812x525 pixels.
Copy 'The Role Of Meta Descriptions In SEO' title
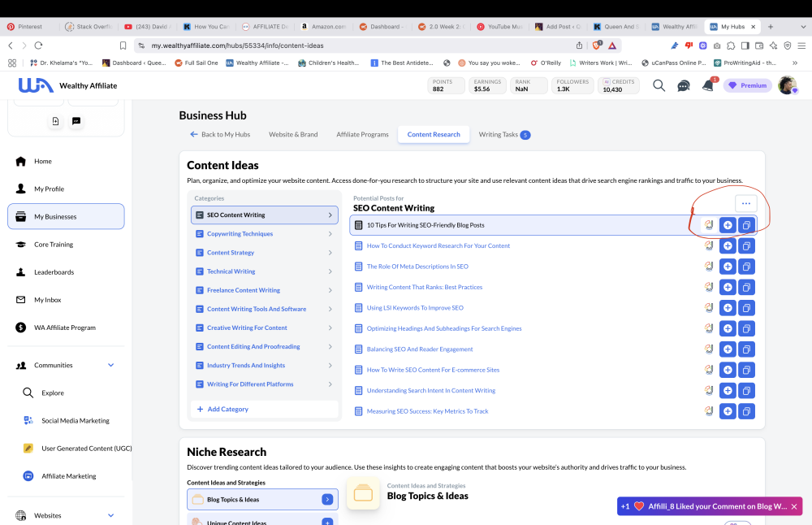pyautogui.click(x=746, y=267)
